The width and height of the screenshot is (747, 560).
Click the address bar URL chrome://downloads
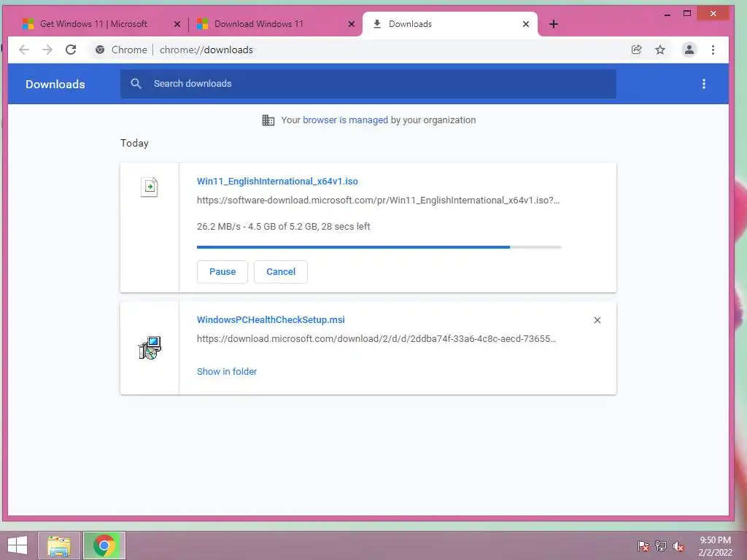pos(206,50)
